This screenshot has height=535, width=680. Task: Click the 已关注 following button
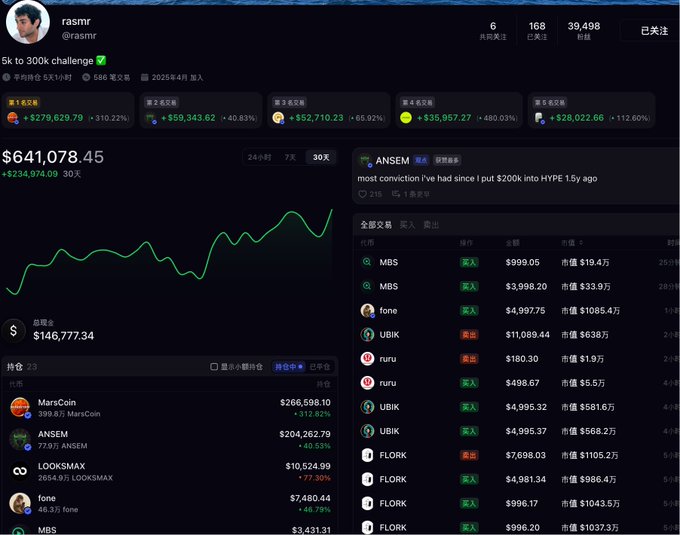(x=654, y=31)
